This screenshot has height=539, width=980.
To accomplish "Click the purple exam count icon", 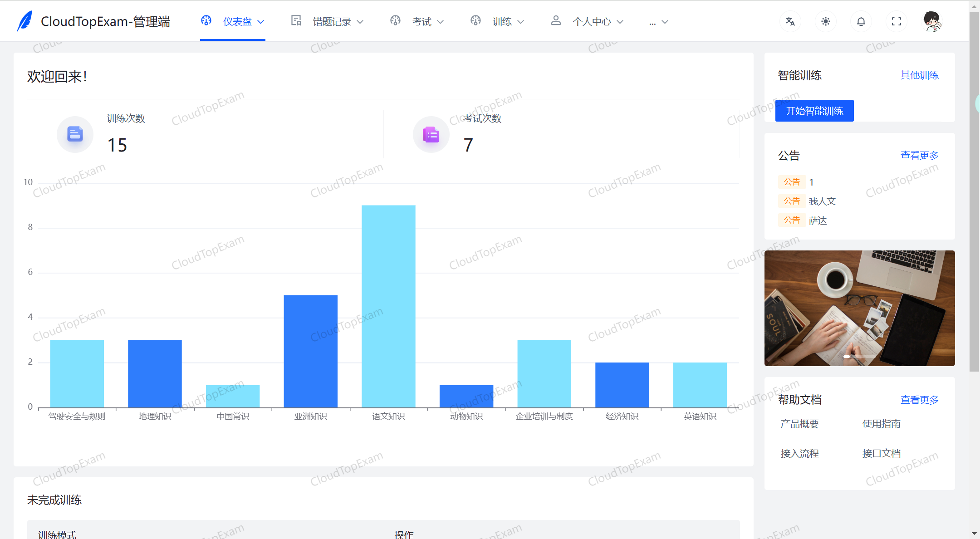I will click(x=431, y=134).
